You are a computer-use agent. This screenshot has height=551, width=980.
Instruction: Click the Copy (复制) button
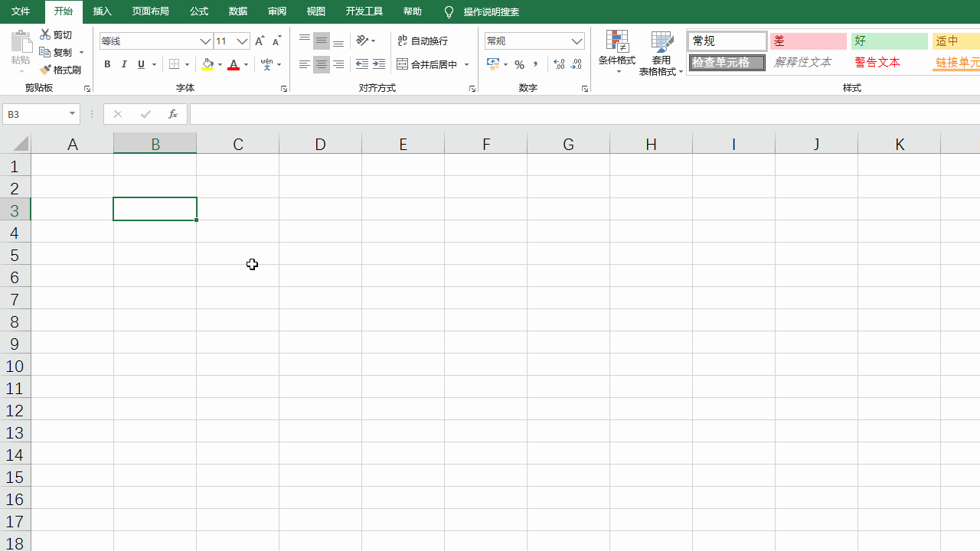point(57,52)
